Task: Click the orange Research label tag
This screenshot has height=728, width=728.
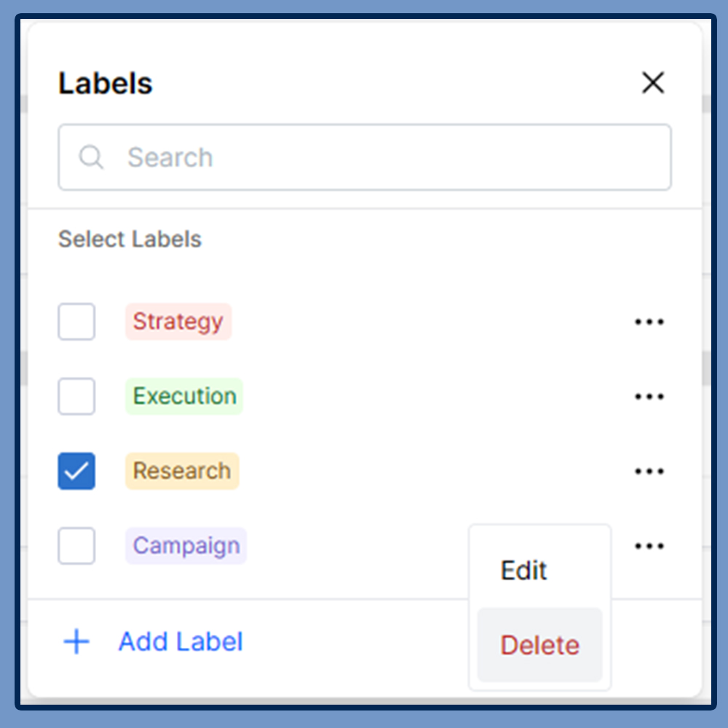Action: [x=182, y=472]
